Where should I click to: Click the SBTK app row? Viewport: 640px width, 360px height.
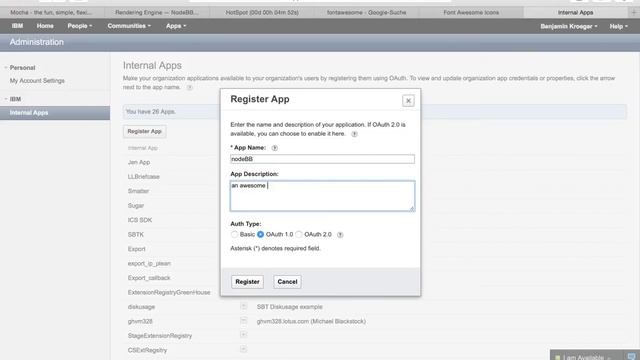pos(136,235)
